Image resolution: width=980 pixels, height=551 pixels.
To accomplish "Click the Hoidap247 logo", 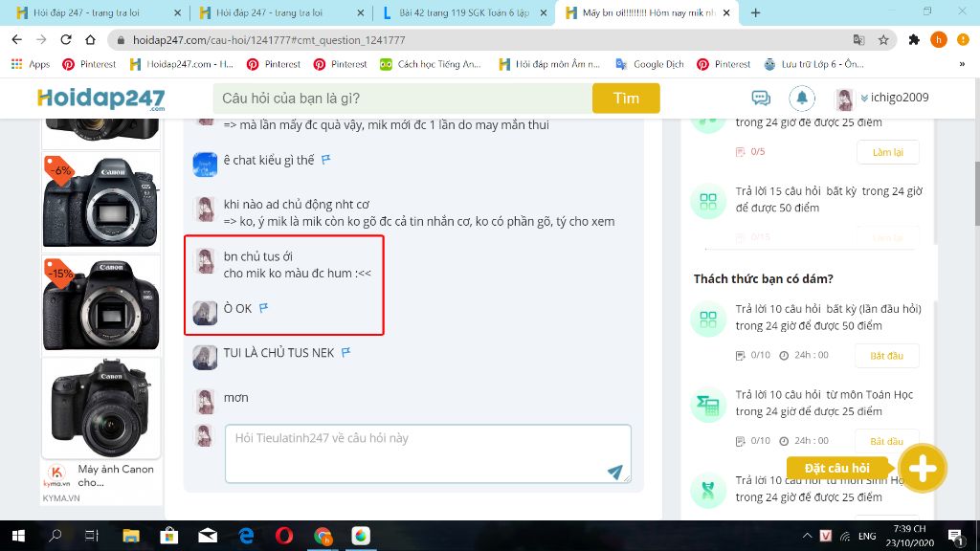I will pyautogui.click(x=100, y=99).
